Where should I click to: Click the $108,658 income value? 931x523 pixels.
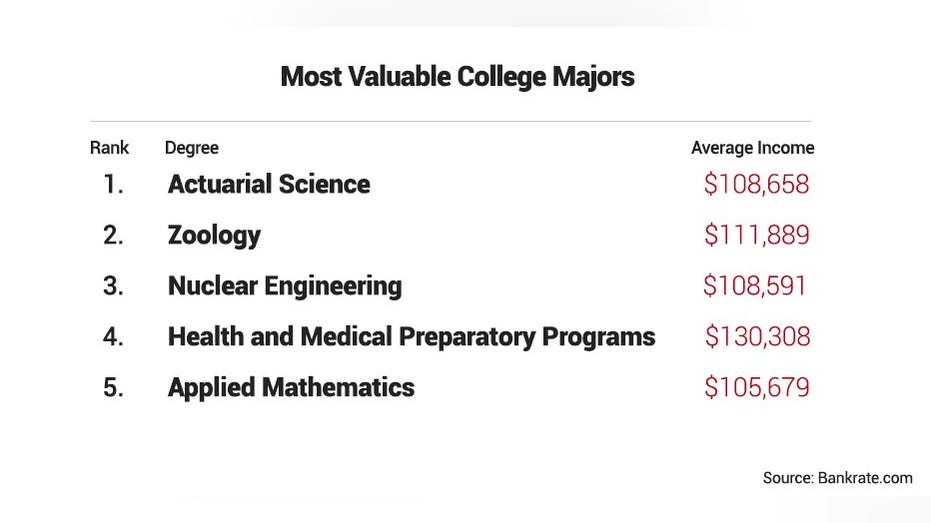click(x=756, y=184)
